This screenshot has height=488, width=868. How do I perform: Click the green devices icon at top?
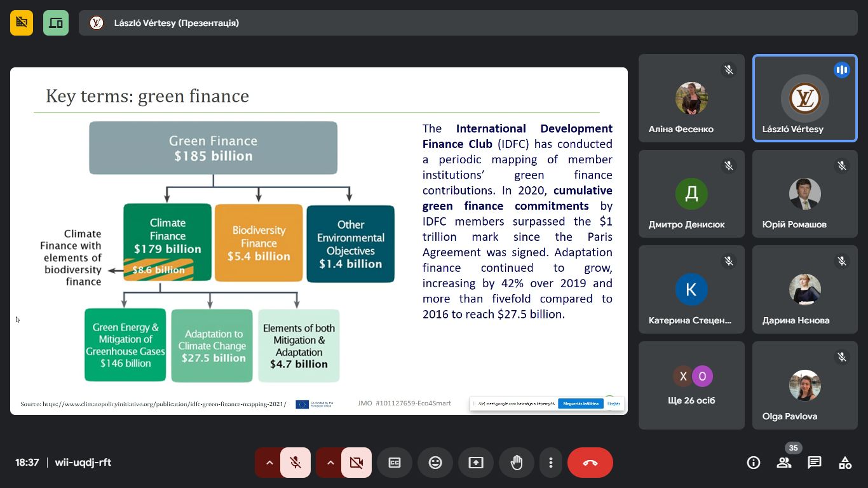[56, 23]
